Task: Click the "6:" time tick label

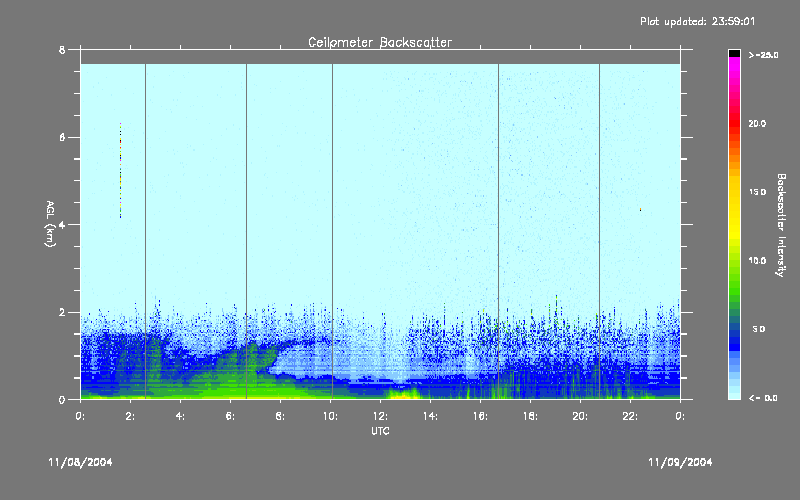Action: click(230, 416)
